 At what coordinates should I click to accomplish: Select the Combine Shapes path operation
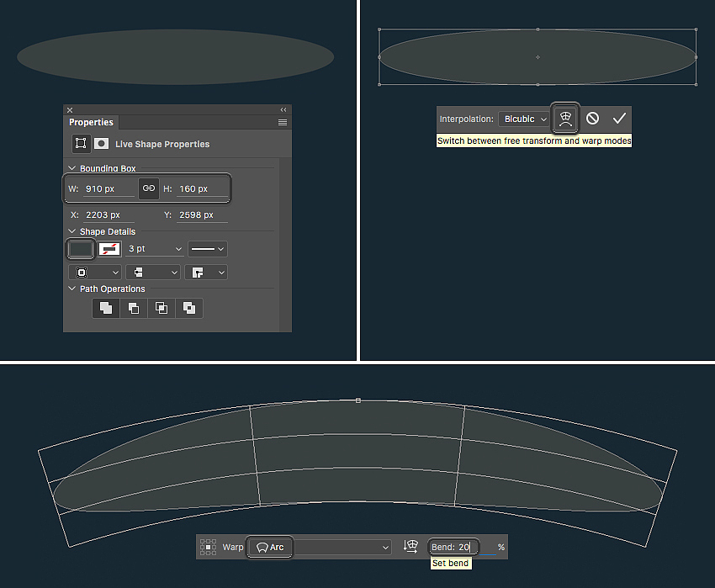coord(106,308)
